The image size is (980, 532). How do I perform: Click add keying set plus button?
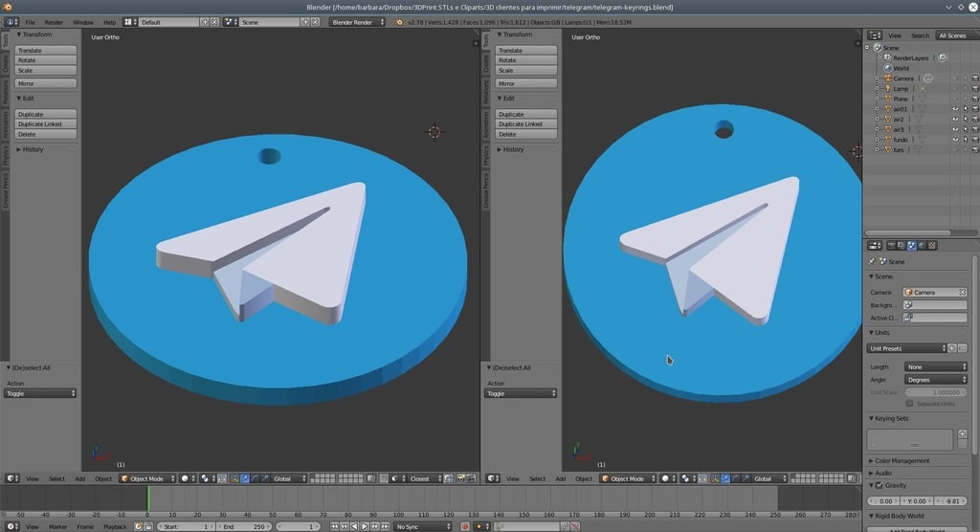click(x=962, y=433)
